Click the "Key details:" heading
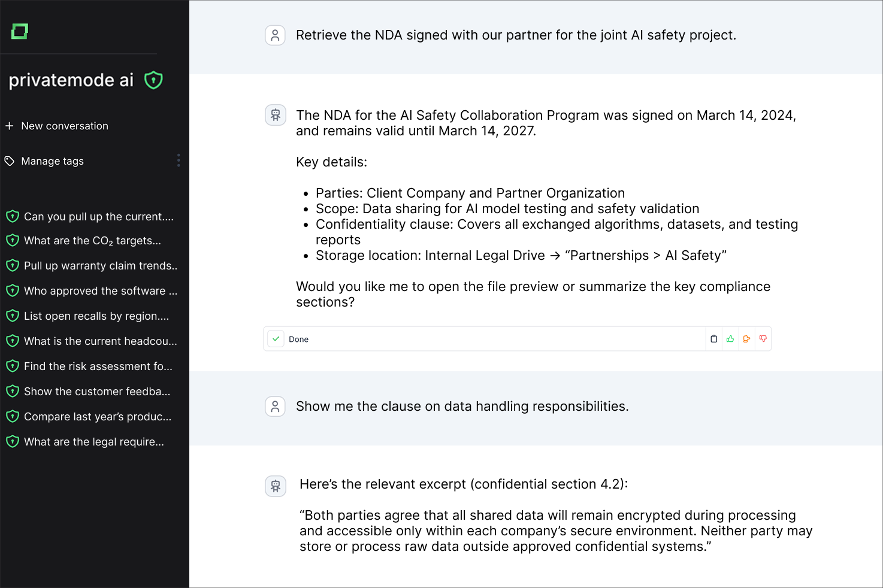The width and height of the screenshot is (883, 588). (x=331, y=162)
